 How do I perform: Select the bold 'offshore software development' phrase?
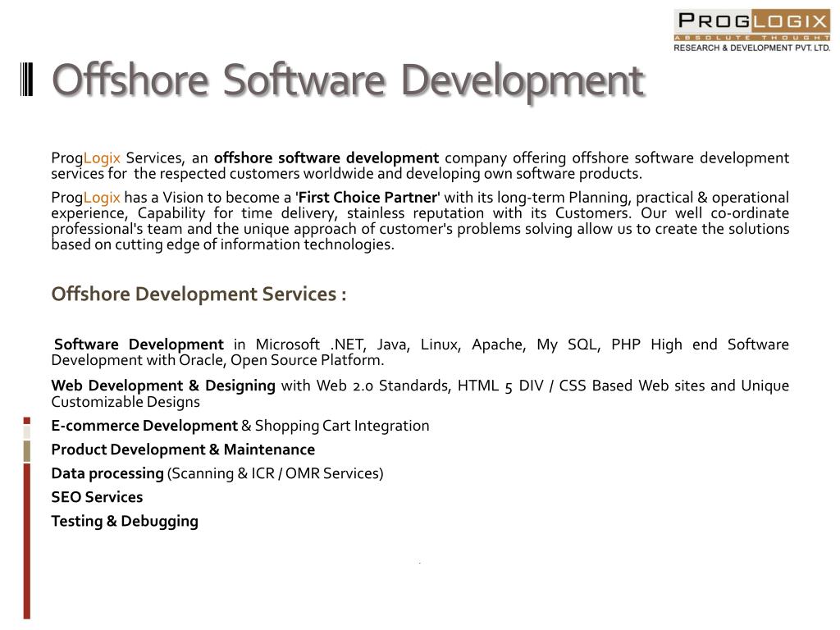coord(326,158)
